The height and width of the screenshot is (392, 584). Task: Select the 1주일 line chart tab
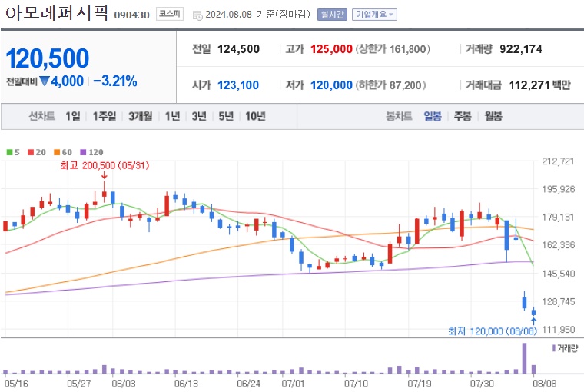[x=105, y=116]
